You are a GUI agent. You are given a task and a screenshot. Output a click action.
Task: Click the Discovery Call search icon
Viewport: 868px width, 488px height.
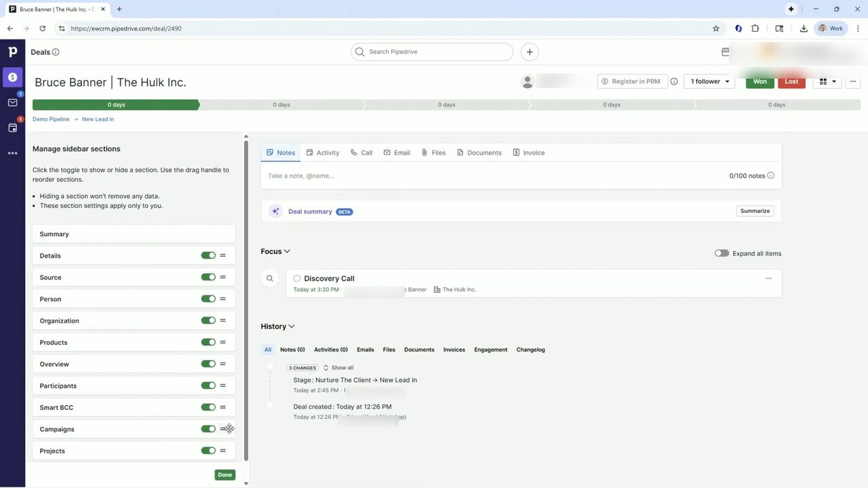270,279
